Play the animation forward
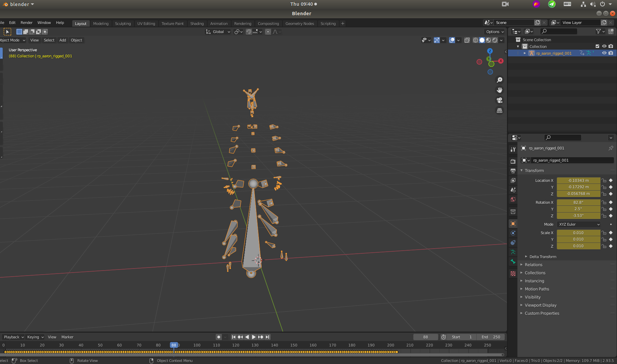 pos(254,337)
